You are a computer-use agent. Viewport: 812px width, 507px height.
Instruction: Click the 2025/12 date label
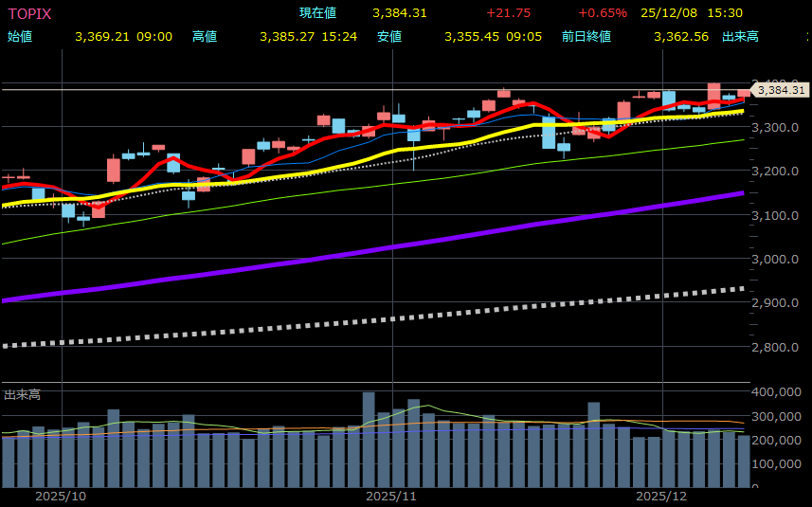tap(660, 497)
